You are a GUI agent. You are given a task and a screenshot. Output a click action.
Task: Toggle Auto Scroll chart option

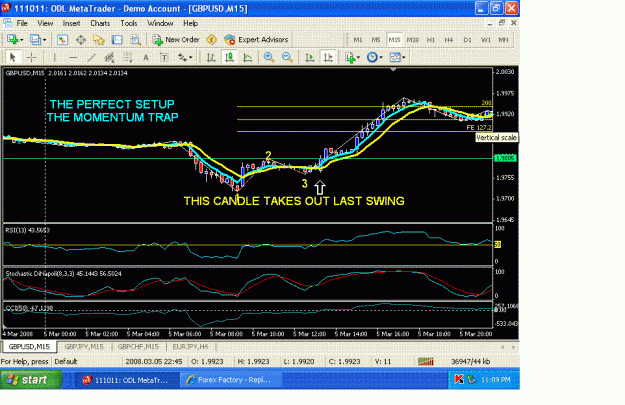(x=310, y=57)
